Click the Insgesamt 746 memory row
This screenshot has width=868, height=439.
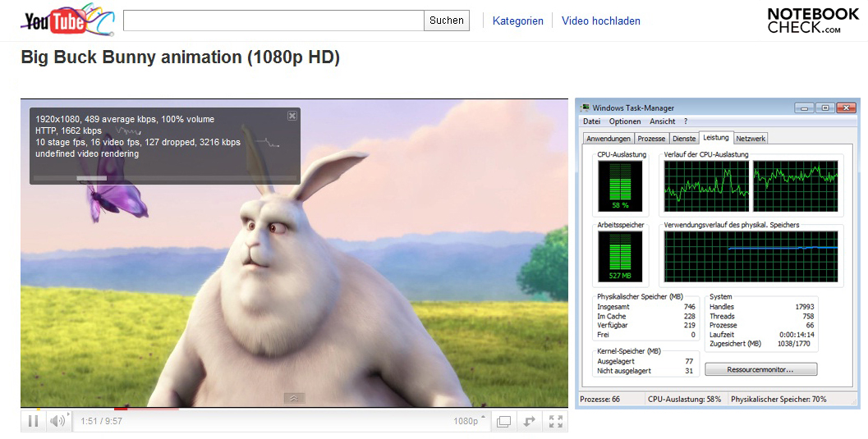(x=646, y=307)
